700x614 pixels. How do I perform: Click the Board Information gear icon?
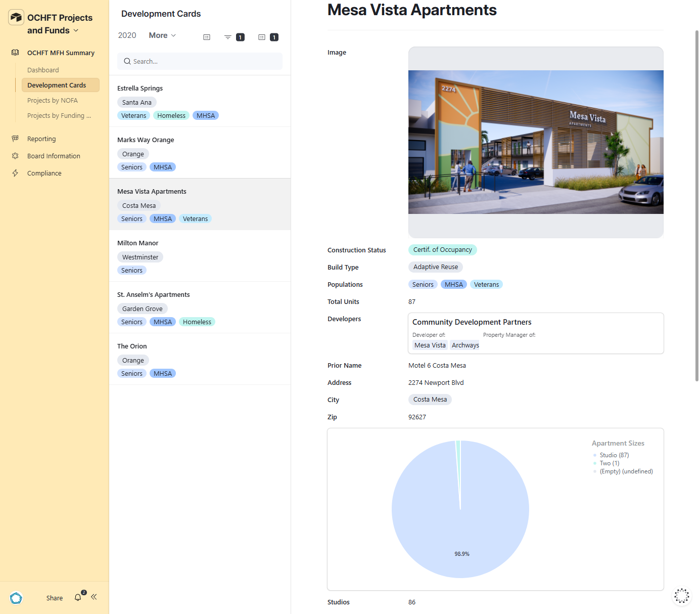pos(15,156)
